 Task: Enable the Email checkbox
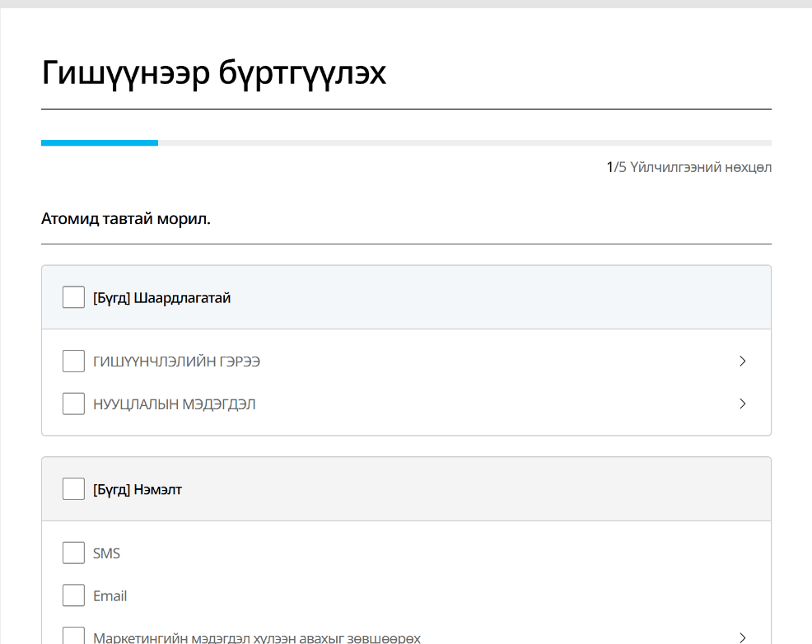pos(73,595)
